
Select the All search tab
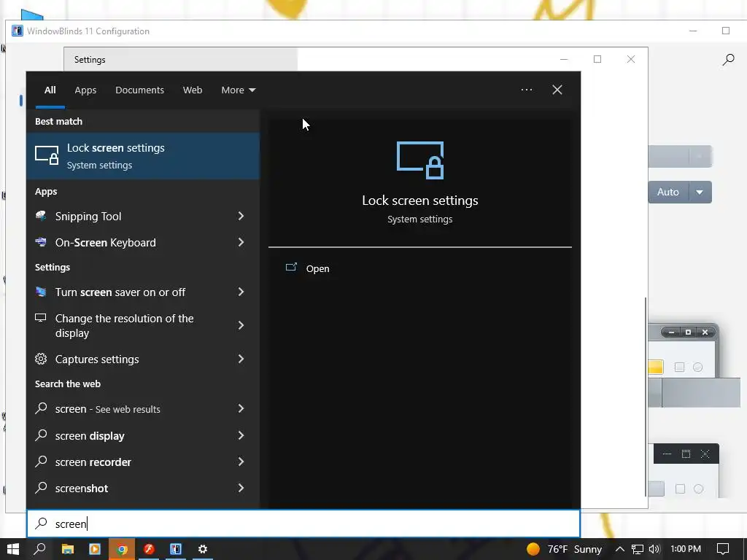pos(50,90)
